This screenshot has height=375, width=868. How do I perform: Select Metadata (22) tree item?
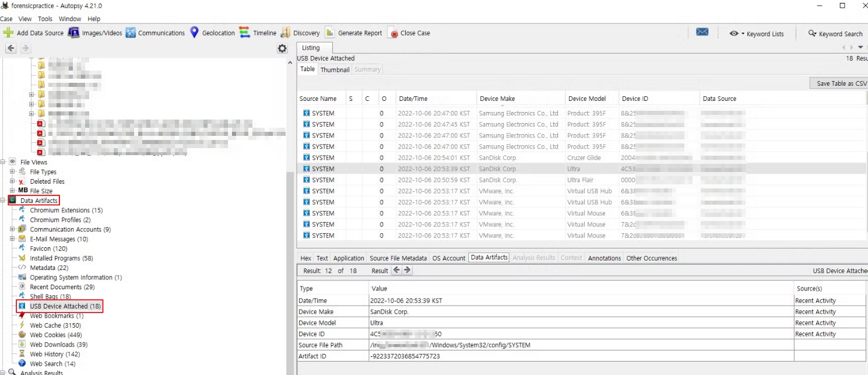point(49,268)
